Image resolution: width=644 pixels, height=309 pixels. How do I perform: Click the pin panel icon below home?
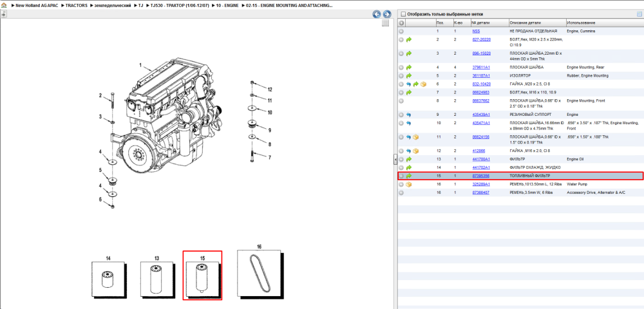click(4, 14)
